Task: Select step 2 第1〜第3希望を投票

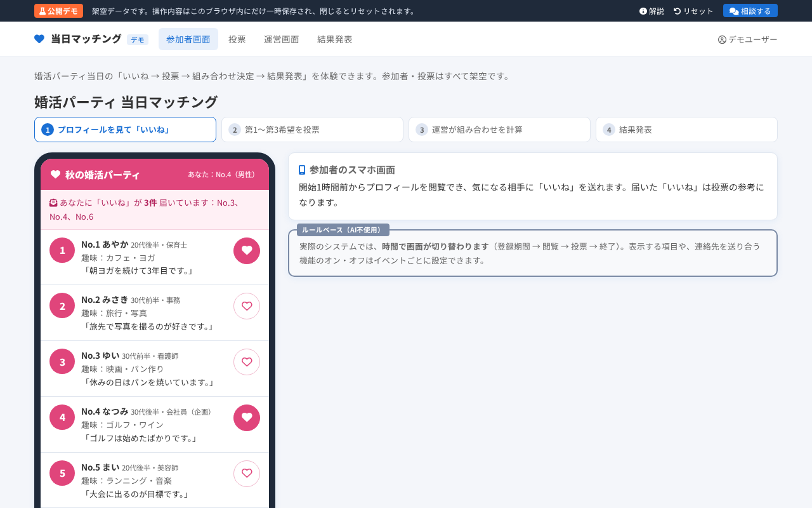Action: (x=312, y=130)
